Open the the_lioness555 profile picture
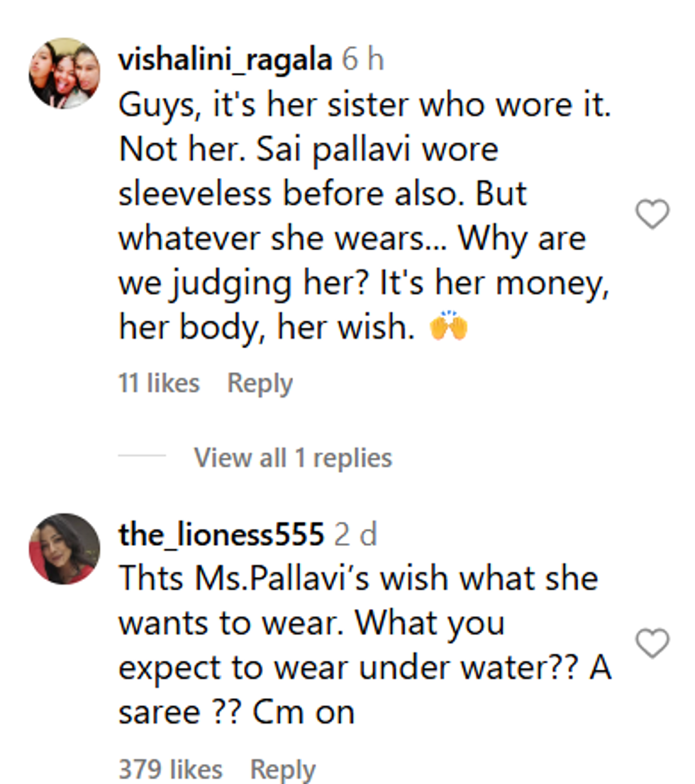The image size is (695, 784). pyautogui.click(x=64, y=549)
